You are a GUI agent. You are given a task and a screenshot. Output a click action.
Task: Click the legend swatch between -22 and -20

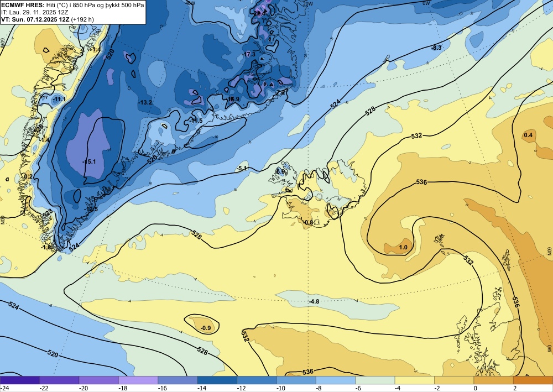click(x=59, y=380)
